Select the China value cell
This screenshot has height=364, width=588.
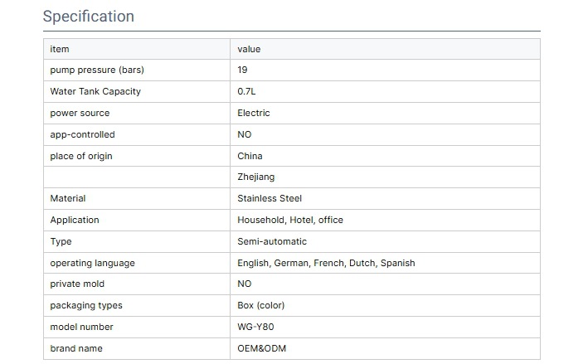(250, 156)
